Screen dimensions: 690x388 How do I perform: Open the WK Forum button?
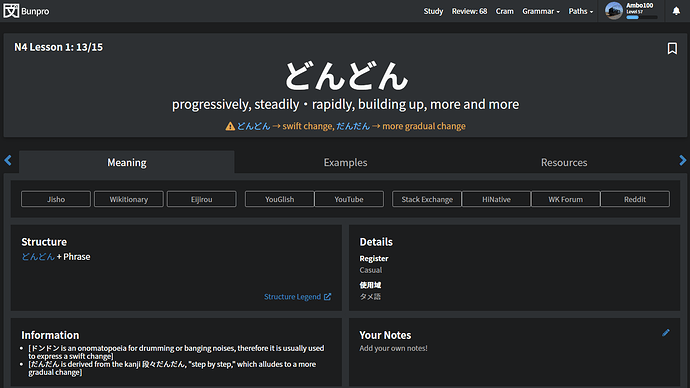point(565,199)
